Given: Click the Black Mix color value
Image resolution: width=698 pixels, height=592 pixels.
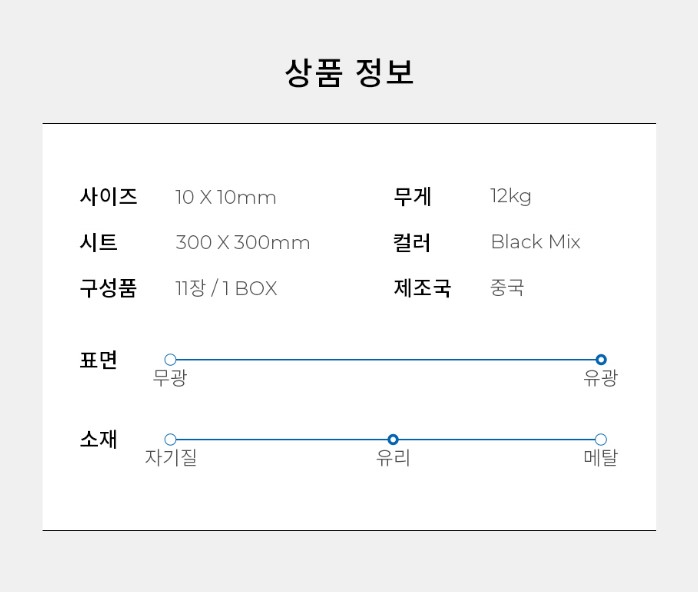Looking at the screenshot, I should pyautogui.click(x=535, y=242).
